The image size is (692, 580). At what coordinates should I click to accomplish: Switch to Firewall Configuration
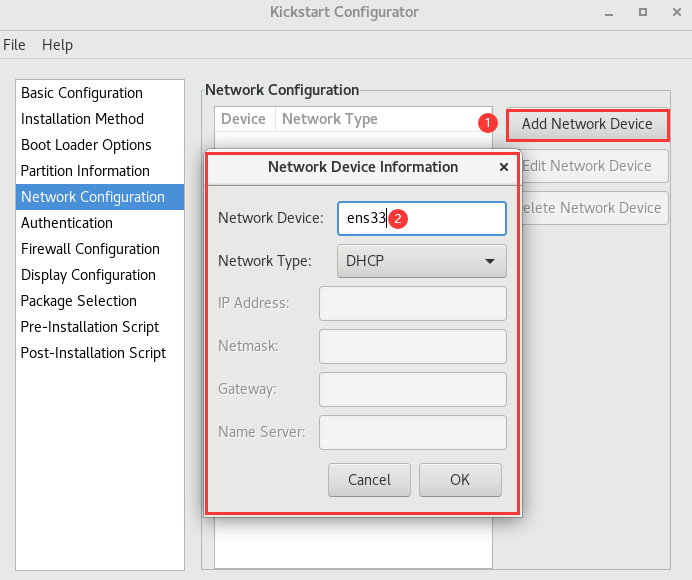point(100,249)
